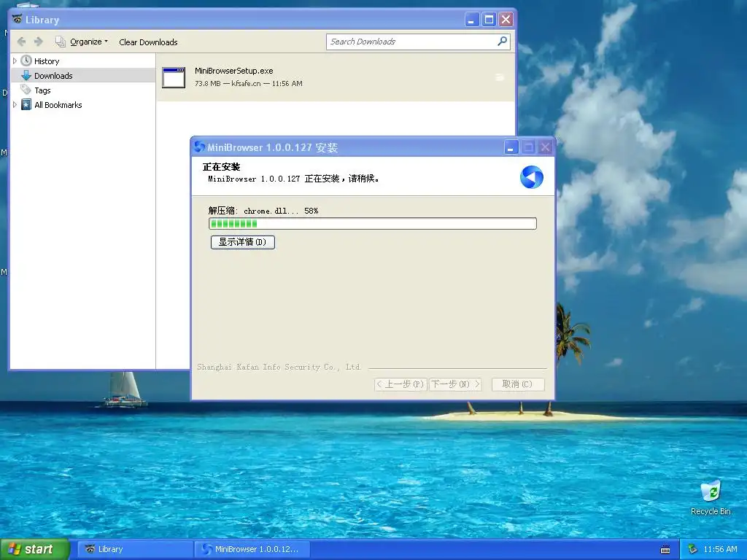Click the system tray network icon
The height and width of the screenshot is (560, 747).
(692, 550)
